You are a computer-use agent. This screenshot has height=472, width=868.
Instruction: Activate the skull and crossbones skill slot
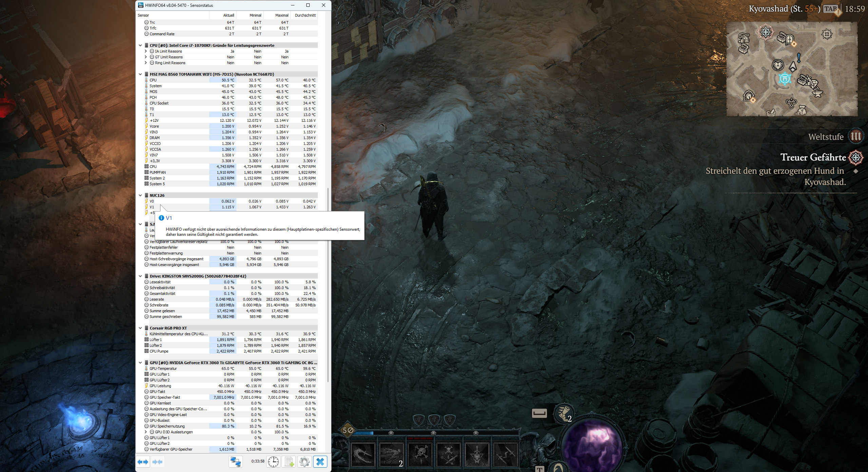421,455
